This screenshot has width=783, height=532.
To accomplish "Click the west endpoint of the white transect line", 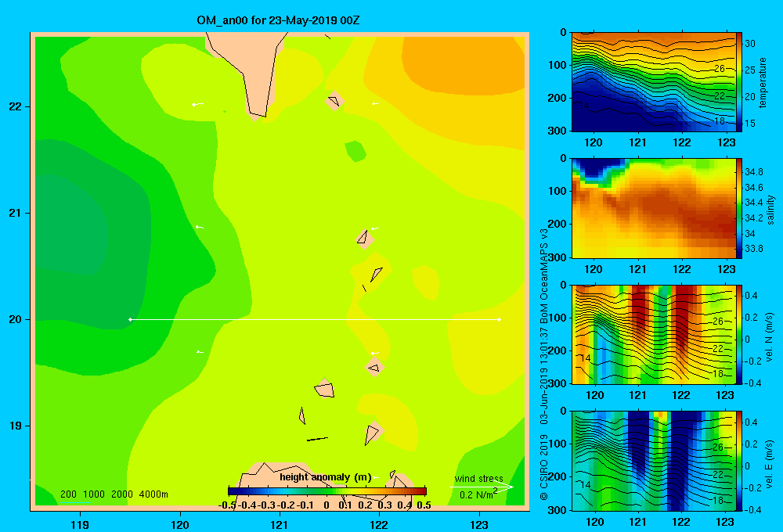I will pyautogui.click(x=130, y=319).
